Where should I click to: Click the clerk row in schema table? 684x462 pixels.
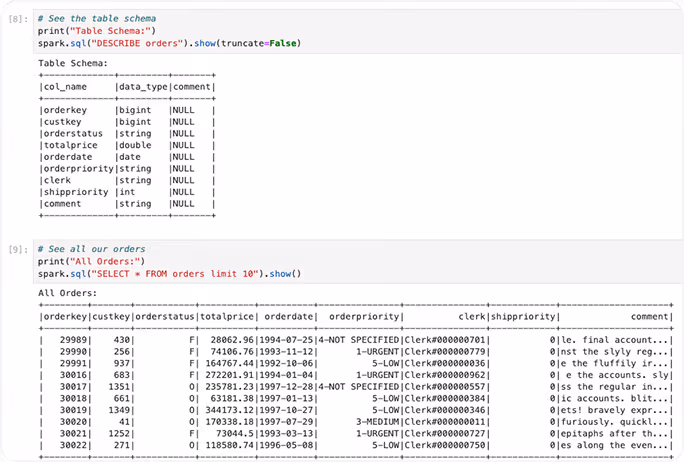[127, 180]
